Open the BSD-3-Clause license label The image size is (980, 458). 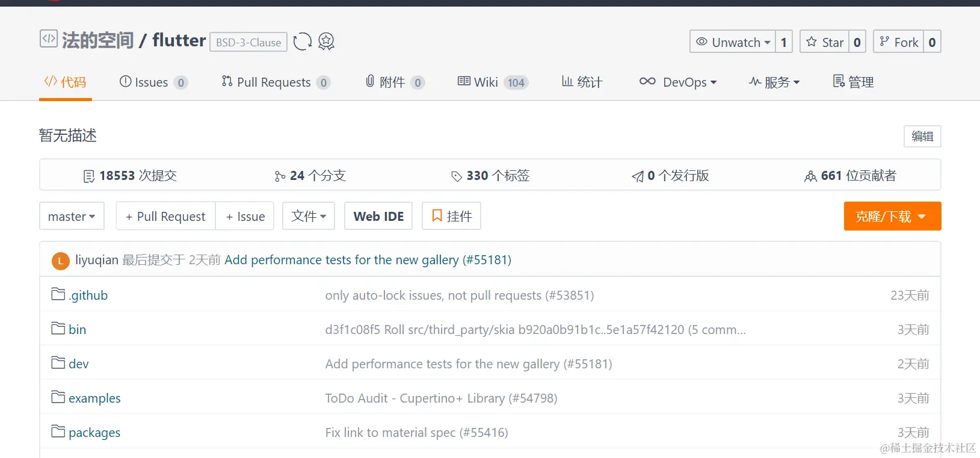pos(248,42)
